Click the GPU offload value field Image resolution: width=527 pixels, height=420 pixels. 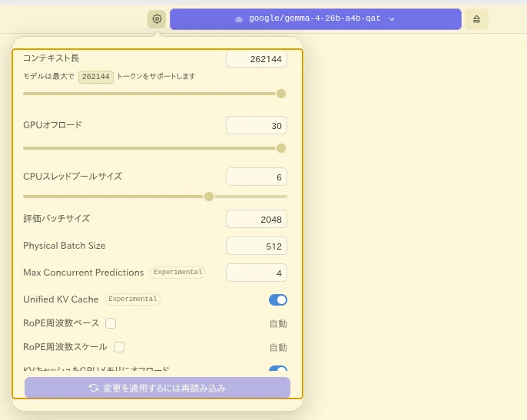click(x=257, y=125)
